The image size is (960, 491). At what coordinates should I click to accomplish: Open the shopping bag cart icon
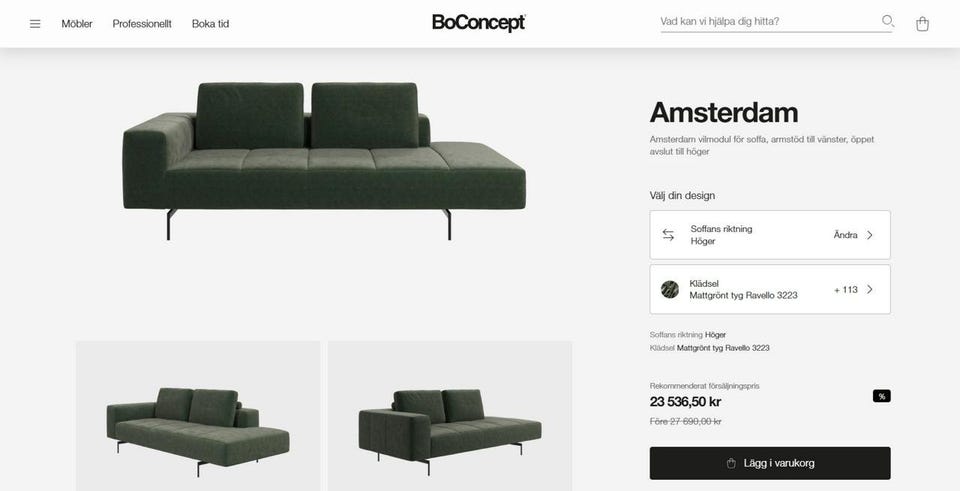[922, 24]
